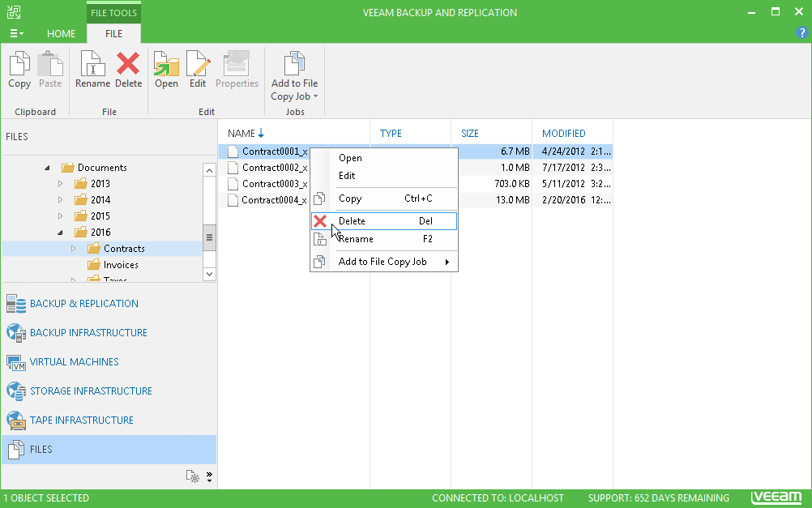This screenshot has height=508, width=812.
Task: Switch to the HOME ribbon tab
Action: pyautogui.click(x=61, y=34)
